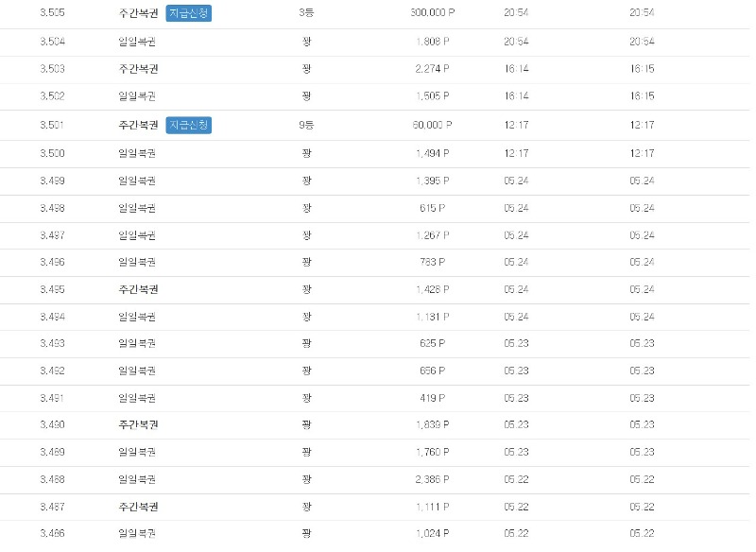Select row number 3,488
The height and width of the screenshot is (552, 756).
pos(52,479)
